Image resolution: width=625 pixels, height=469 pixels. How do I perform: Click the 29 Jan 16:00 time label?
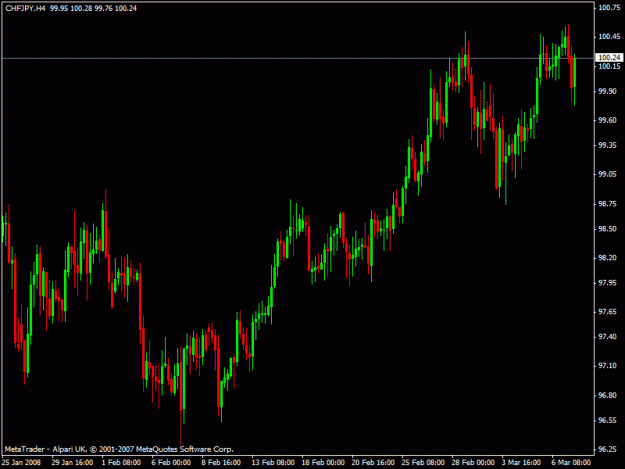point(72,462)
